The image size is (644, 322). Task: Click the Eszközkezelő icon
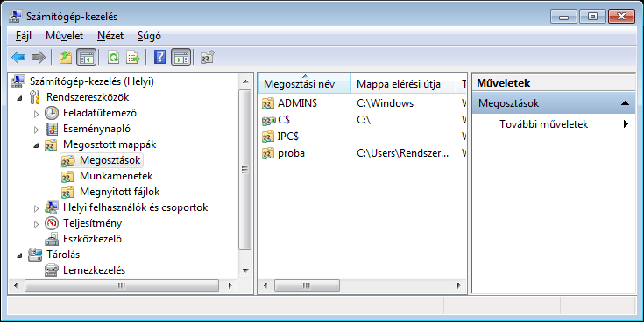[x=52, y=239]
